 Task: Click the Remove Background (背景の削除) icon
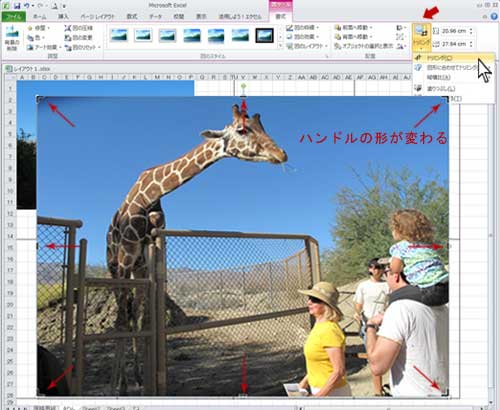[x=12, y=38]
